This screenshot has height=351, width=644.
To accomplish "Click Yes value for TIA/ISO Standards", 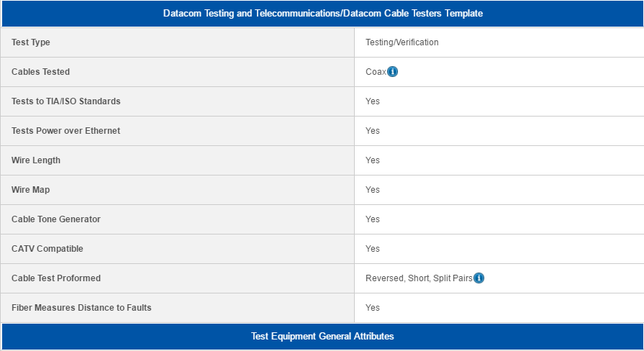I will point(373,101).
